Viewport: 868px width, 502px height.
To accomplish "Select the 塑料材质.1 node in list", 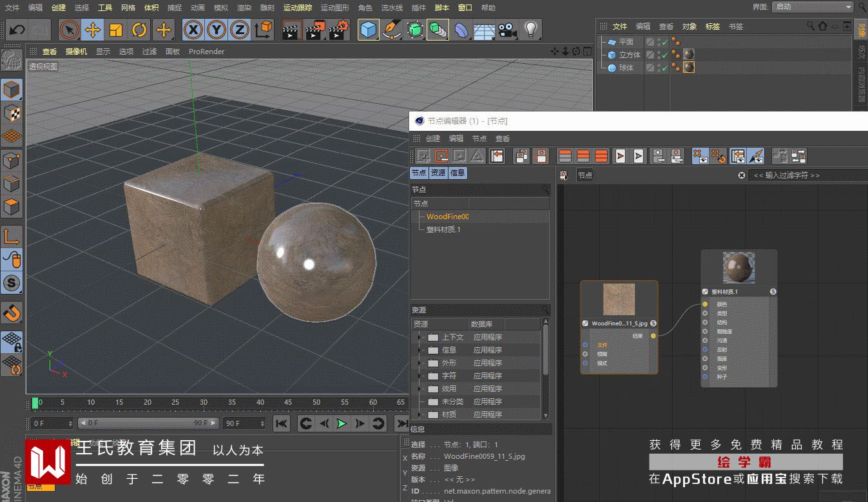I will (x=443, y=229).
